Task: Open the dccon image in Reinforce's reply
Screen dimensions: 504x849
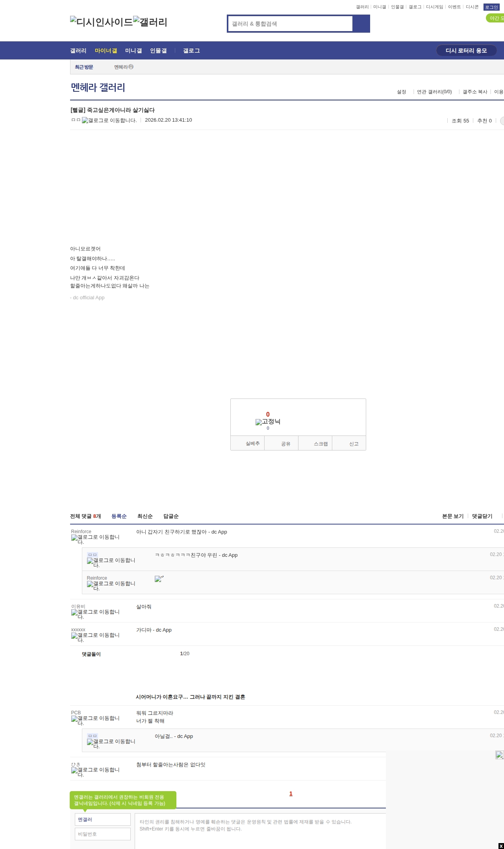Action: pos(159,578)
